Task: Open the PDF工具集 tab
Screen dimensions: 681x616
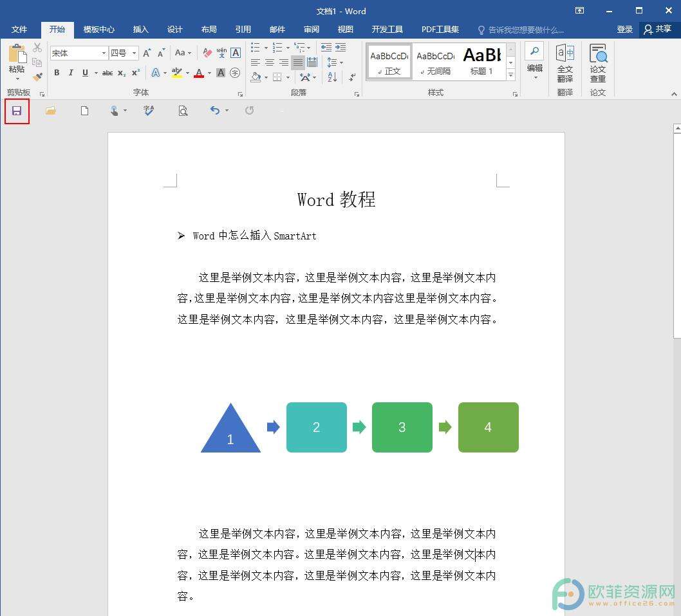Action: pos(440,29)
